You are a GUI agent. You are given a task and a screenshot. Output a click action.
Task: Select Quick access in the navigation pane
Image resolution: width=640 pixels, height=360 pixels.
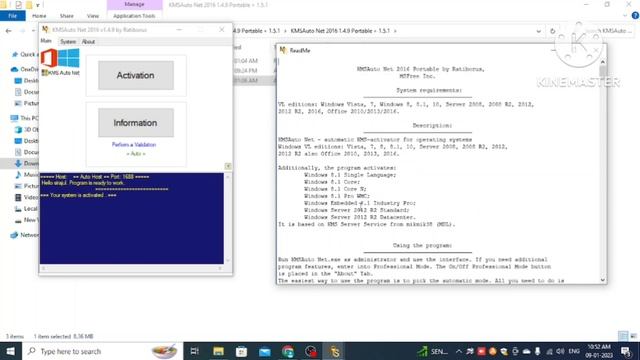tap(24, 54)
